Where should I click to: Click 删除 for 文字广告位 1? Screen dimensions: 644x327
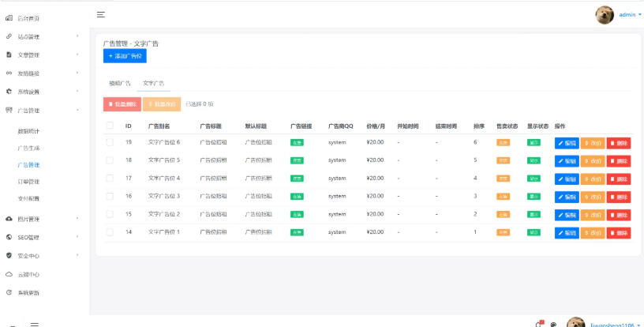click(x=619, y=233)
